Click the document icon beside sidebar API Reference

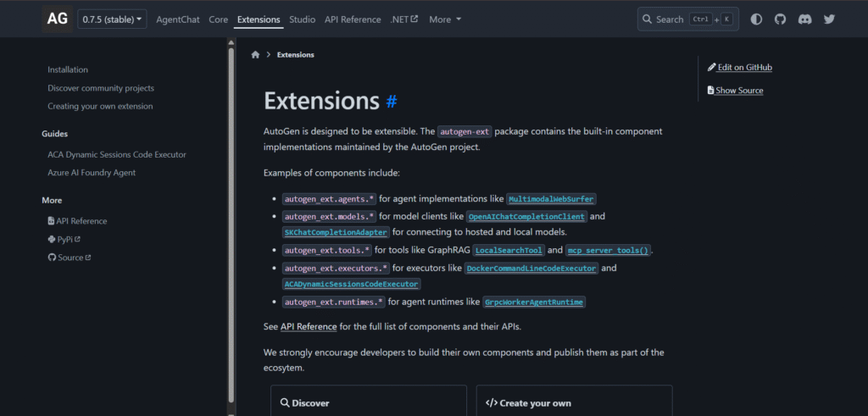tap(51, 221)
